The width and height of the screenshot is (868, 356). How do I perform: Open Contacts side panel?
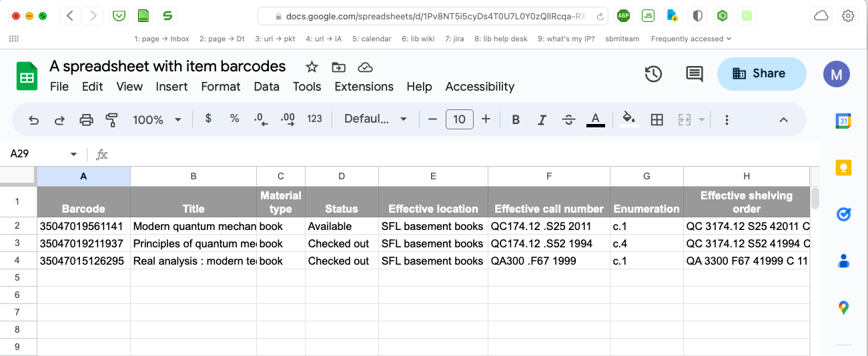pos(843,261)
